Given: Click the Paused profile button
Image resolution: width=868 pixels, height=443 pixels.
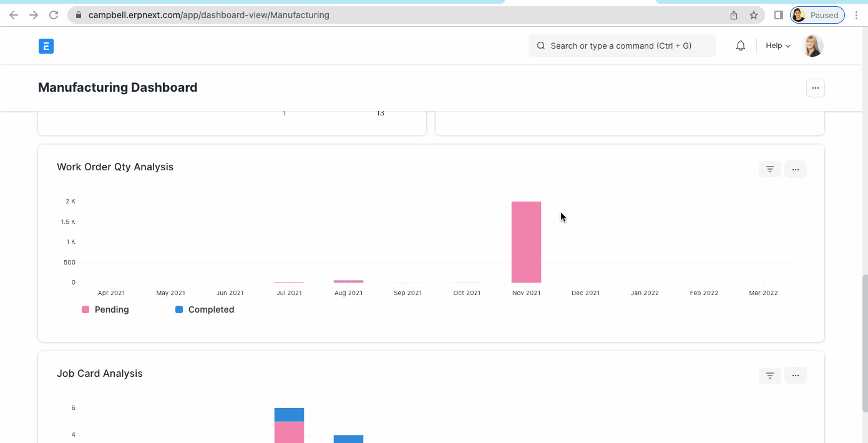Looking at the screenshot, I should (x=817, y=15).
